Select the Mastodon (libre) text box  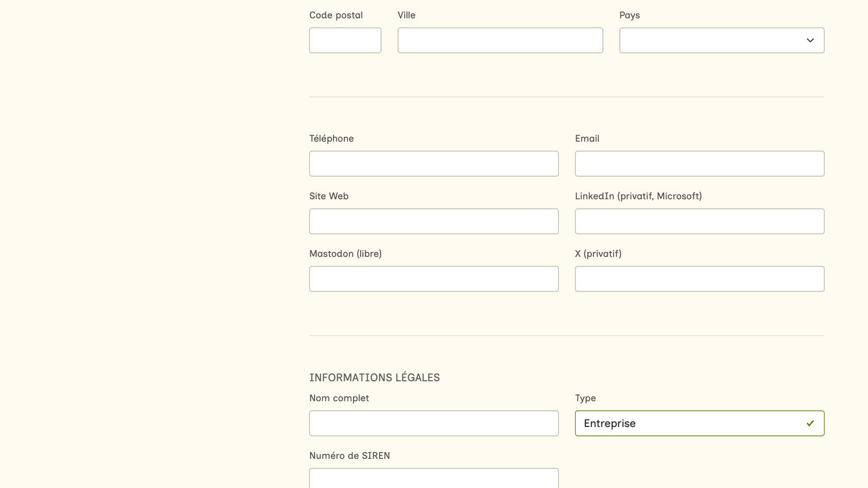point(433,279)
